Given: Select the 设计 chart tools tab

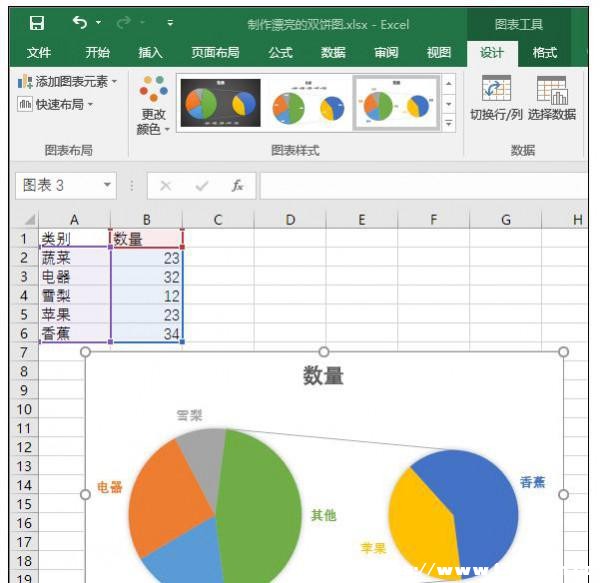Looking at the screenshot, I should (492, 53).
